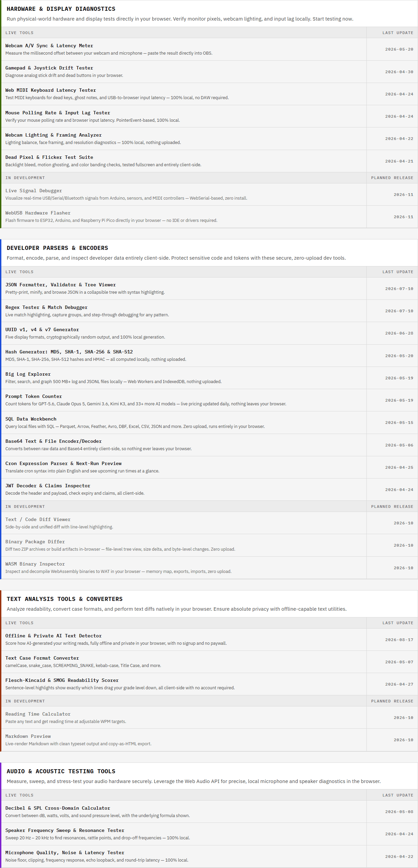Select the WebUSB Hardware Flasher entry
Screen dimensions: 418x868
[38, 213]
